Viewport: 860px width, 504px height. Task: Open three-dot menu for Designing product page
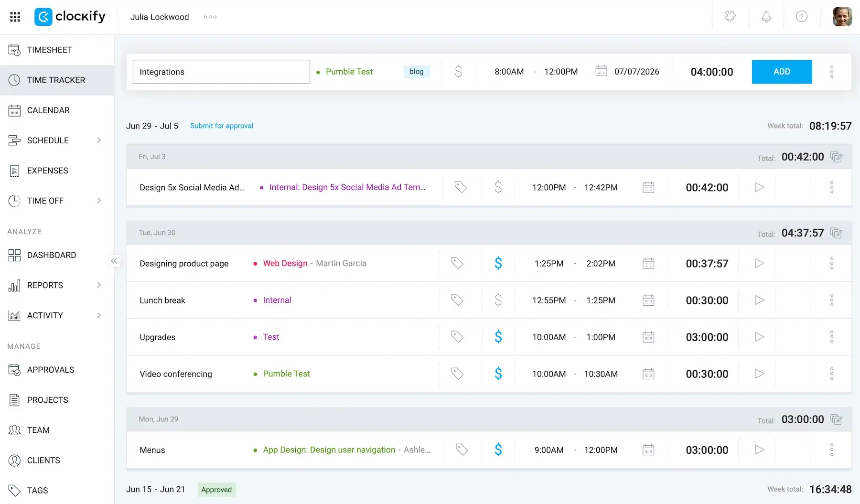tap(832, 263)
